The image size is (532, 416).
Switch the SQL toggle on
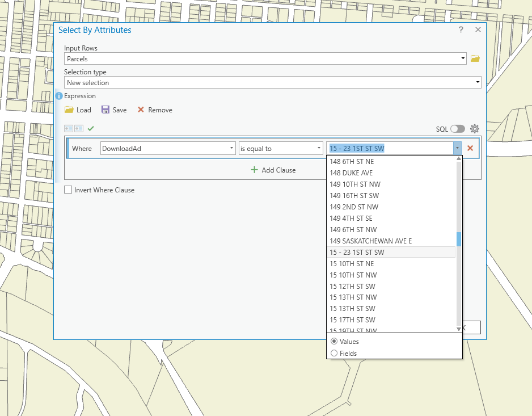coord(457,129)
